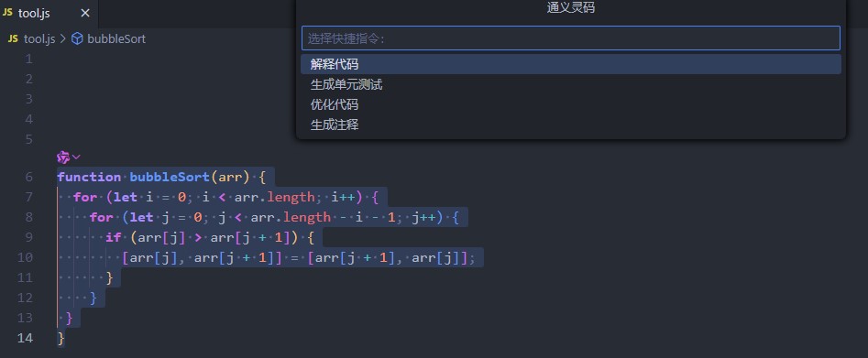Click the breadcrumb separator chevron after tool.js

coord(62,39)
